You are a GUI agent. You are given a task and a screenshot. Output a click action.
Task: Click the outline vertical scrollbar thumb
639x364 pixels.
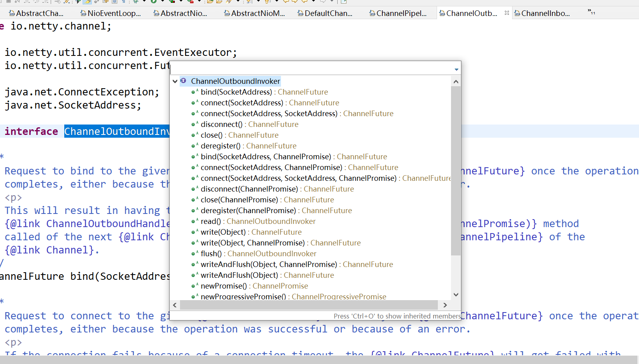456,170
